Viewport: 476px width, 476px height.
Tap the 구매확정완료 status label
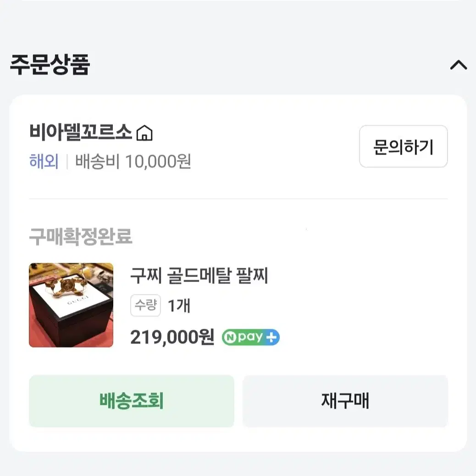pyautogui.click(x=81, y=237)
